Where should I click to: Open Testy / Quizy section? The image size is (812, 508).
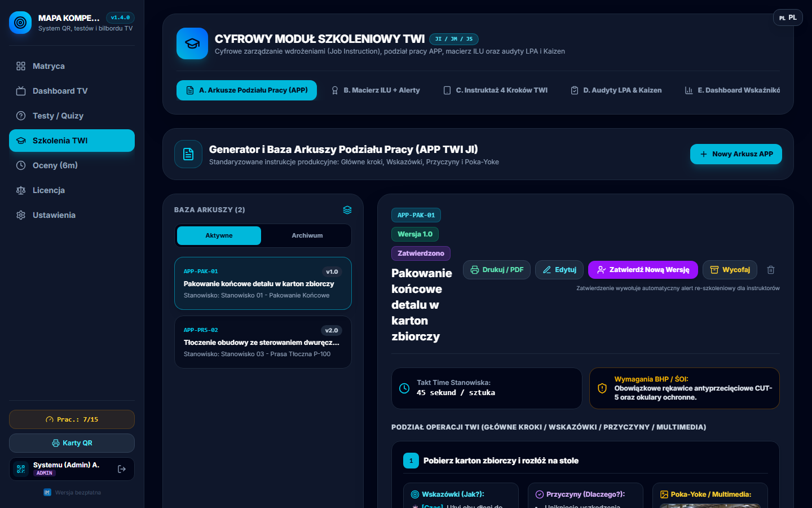tap(72, 116)
